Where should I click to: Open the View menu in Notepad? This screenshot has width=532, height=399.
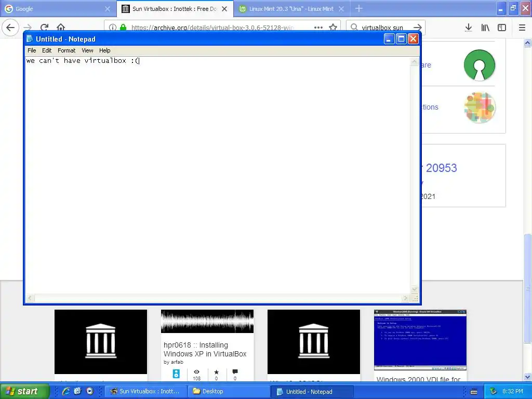(87, 50)
